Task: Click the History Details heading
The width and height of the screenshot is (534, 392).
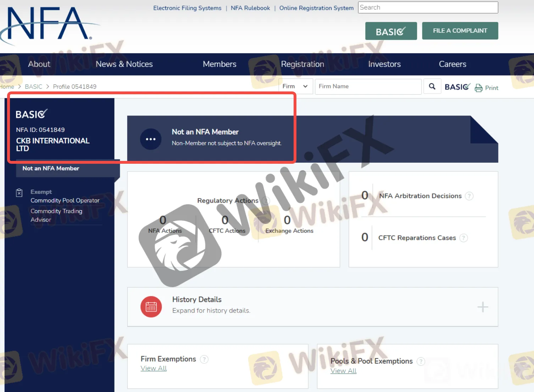Action: [x=197, y=299]
